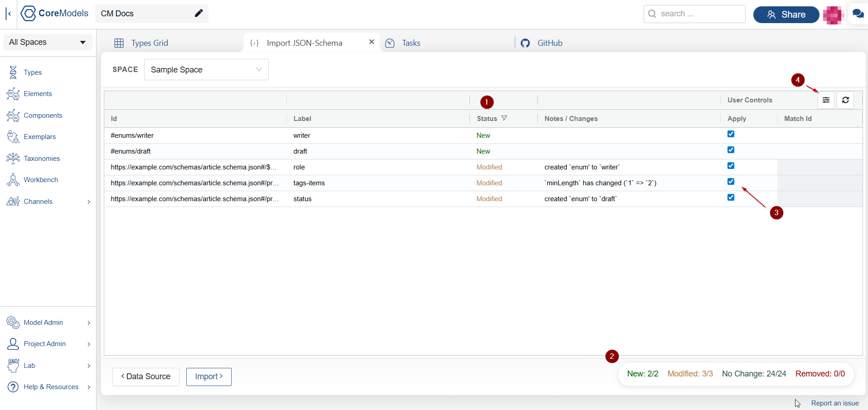Toggle Apply checkbox for the status row

[x=731, y=198]
